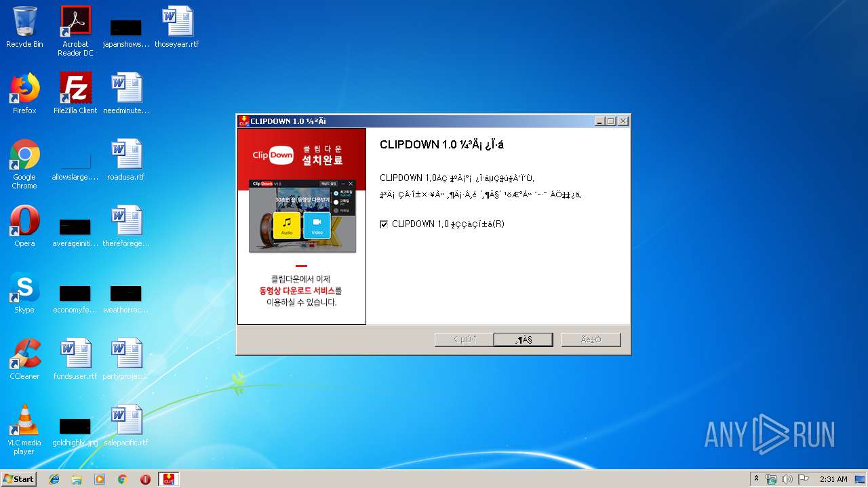Open the thereforege document icon
Image resolution: width=868 pixels, height=488 pixels.
126,226
